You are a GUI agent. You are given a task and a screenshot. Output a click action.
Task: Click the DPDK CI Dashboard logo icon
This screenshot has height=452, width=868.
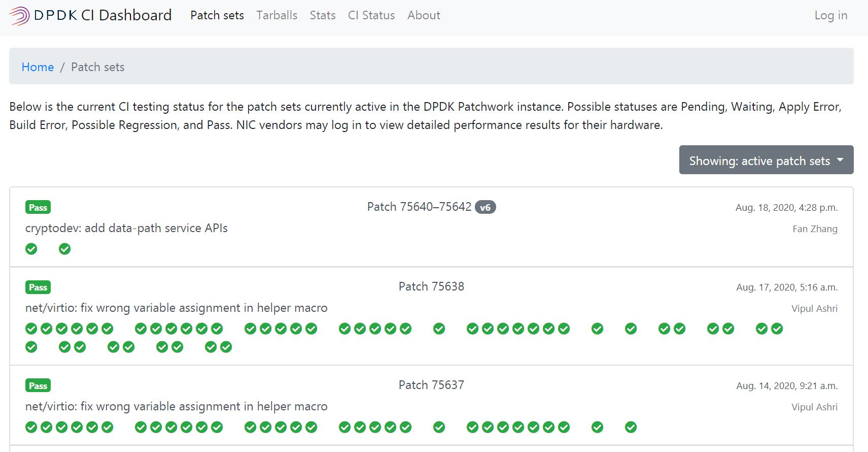(x=19, y=16)
